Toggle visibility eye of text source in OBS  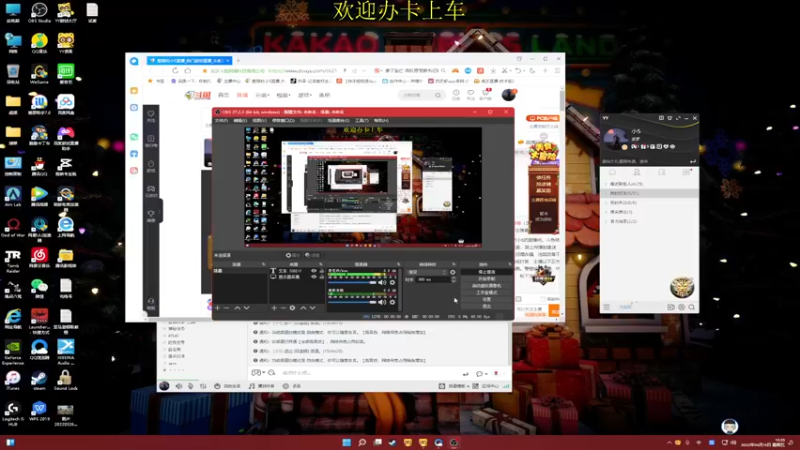tap(314, 271)
